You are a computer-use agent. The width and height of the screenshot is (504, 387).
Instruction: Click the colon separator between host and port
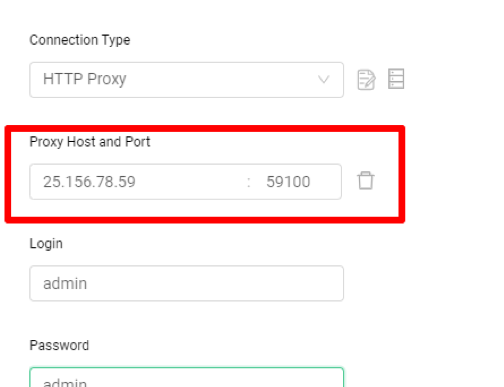[x=249, y=182]
